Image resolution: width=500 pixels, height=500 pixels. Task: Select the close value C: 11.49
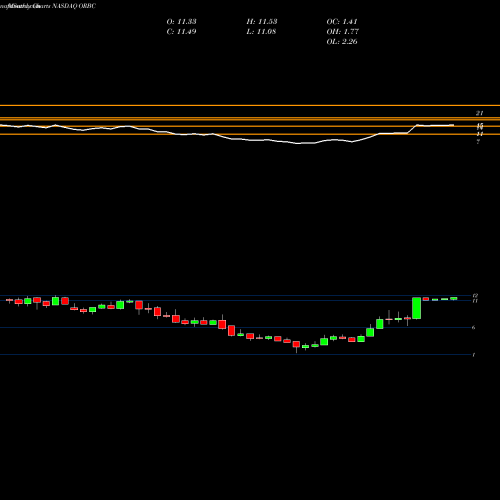(x=181, y=32)
